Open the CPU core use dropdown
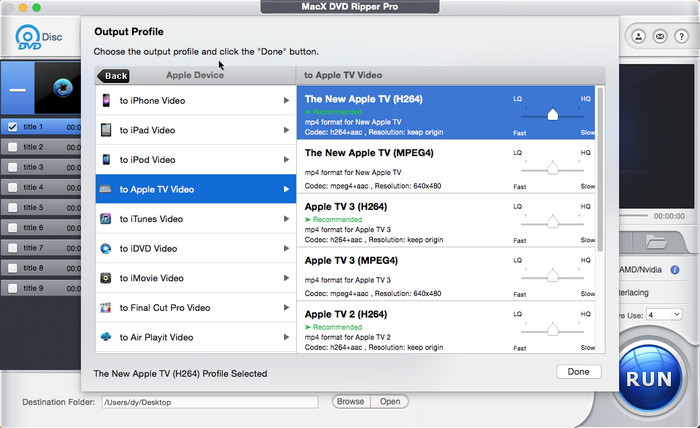The image size is (700, 428). [x=664, y=315]
